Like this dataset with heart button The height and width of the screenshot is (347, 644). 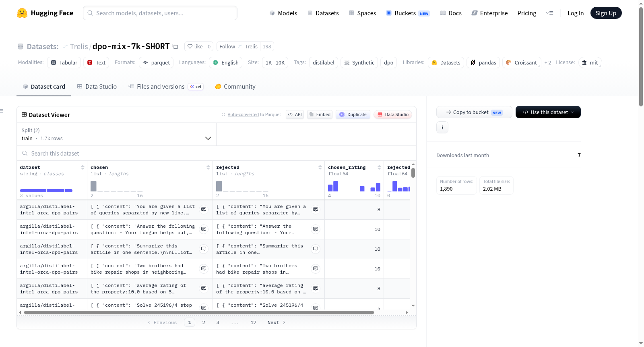(x=195, y=46)
